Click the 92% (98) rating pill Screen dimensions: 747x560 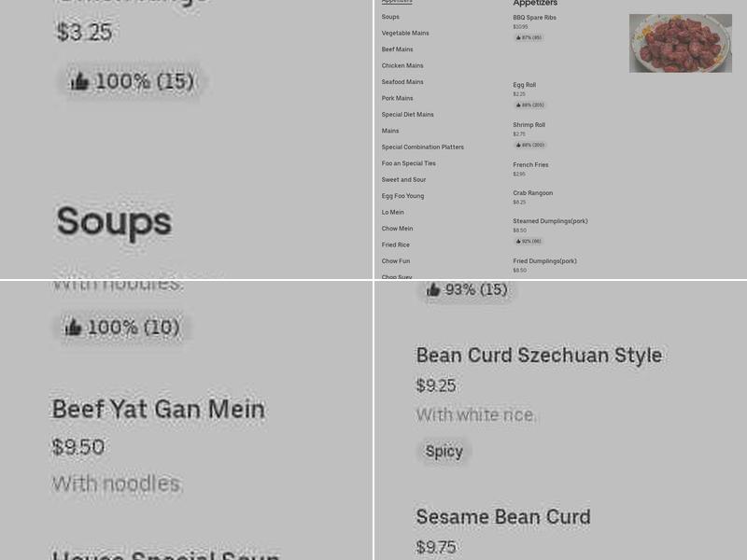coord(528,241)
